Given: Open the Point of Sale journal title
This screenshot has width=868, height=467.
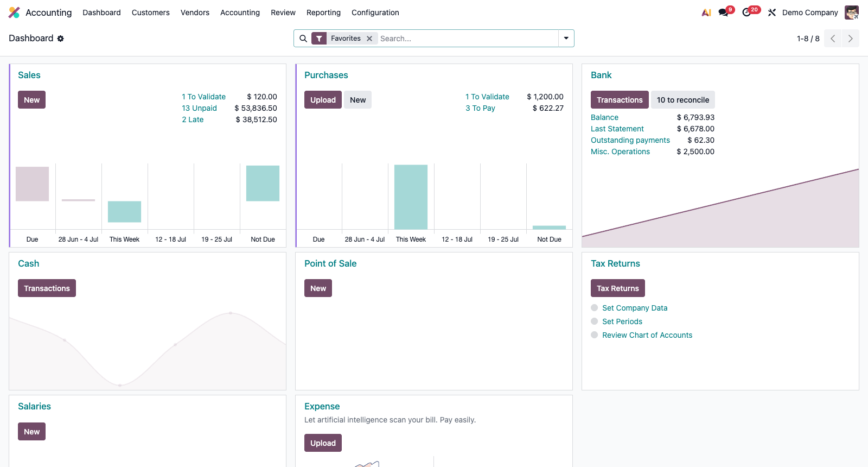Looking at the screenshot, I should point(330,263).
